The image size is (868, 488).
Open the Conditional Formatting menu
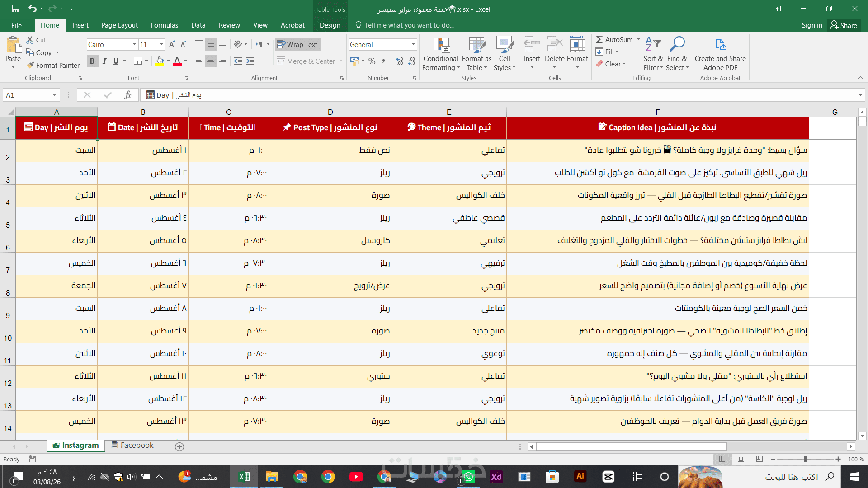click(x=441, y=54)
